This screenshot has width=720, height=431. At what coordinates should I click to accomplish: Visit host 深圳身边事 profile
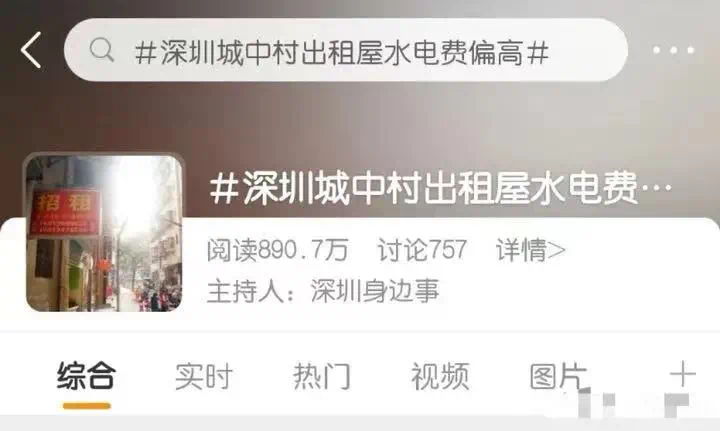[x=375, y=291]
